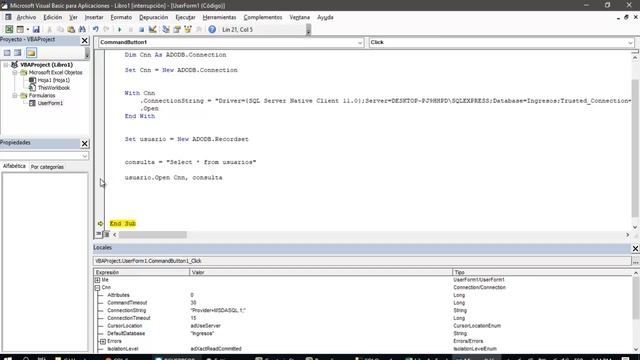
Task: Collapse the VBAProject (Libro1) tree node
Action: [6, 64]
